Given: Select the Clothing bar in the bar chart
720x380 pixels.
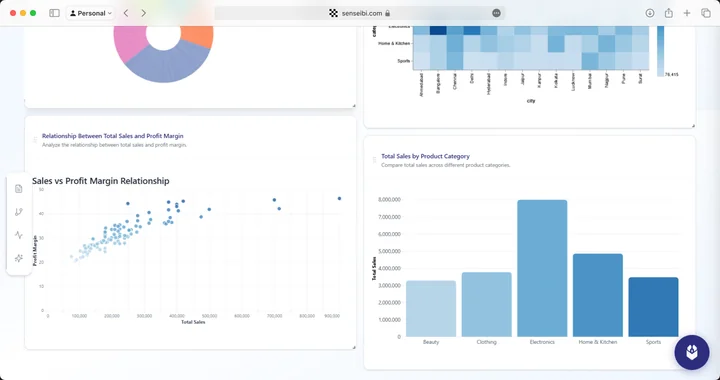Looking at the screenshot, I should tap(486, 304).
